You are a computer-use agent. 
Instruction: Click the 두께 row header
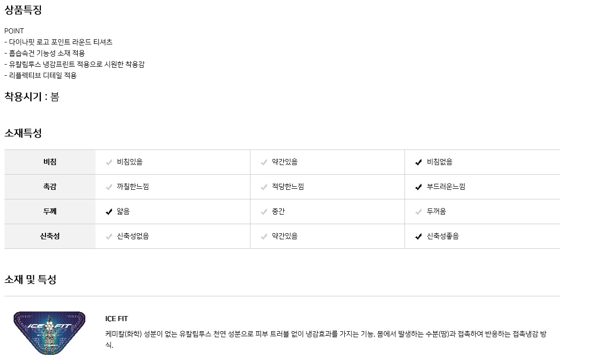coord(50,212)
